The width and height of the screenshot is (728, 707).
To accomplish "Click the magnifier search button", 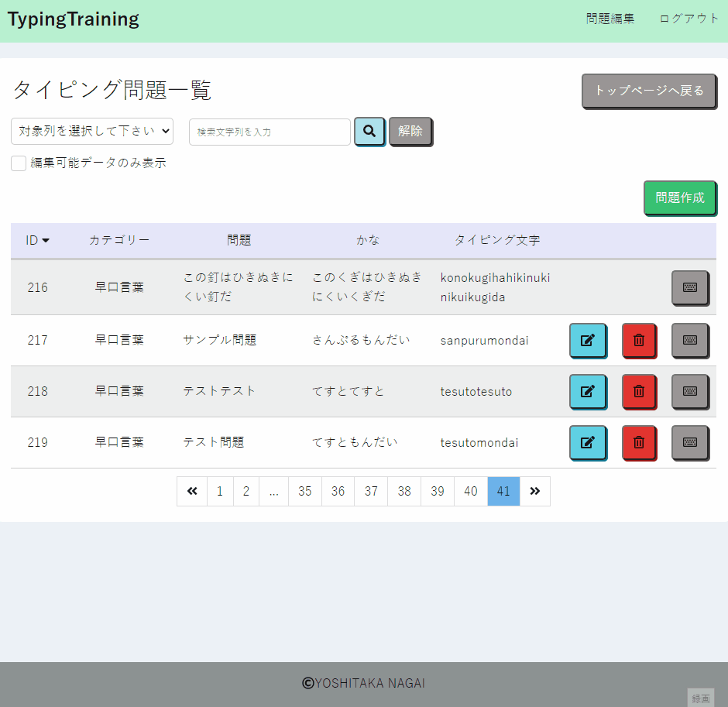I will [x=369, y=132].
